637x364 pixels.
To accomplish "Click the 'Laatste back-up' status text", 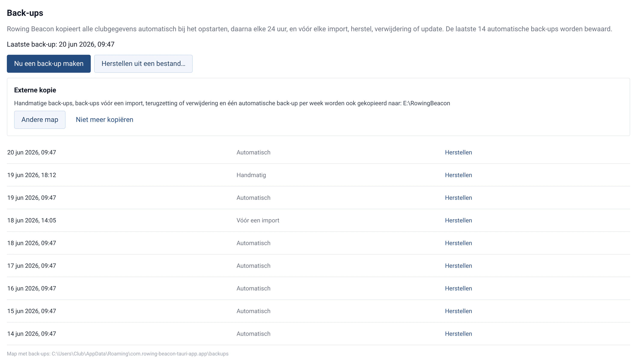I will click(x=61, y=44).
